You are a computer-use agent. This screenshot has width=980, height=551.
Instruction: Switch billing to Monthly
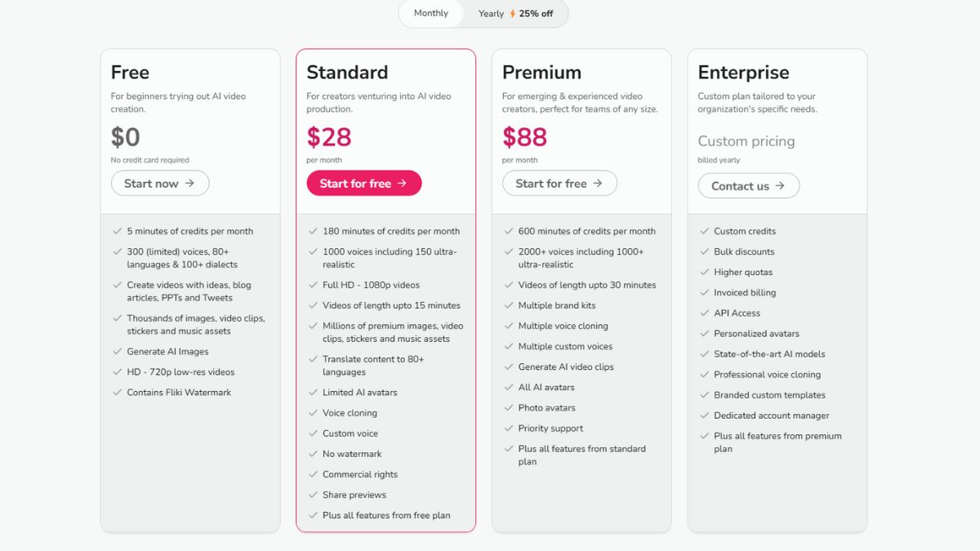click(x=431, y=13)
